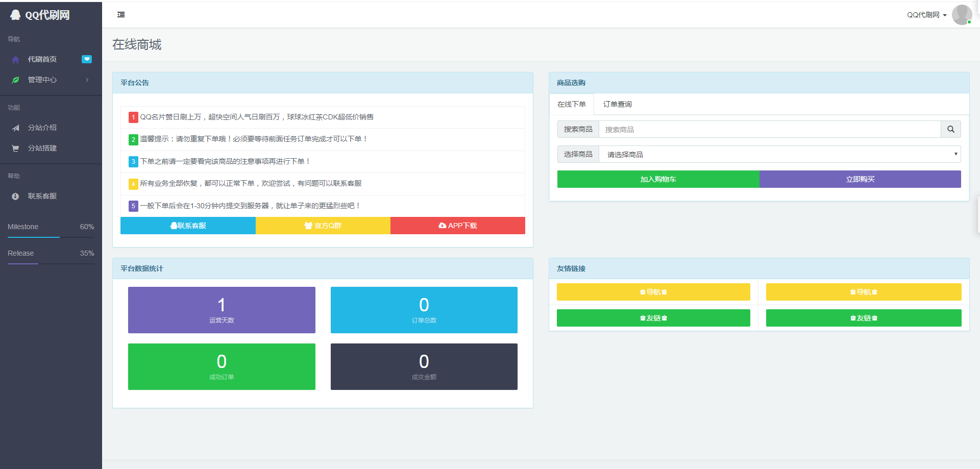Expand the 管理中心 submenu chevron

point(87,80)
